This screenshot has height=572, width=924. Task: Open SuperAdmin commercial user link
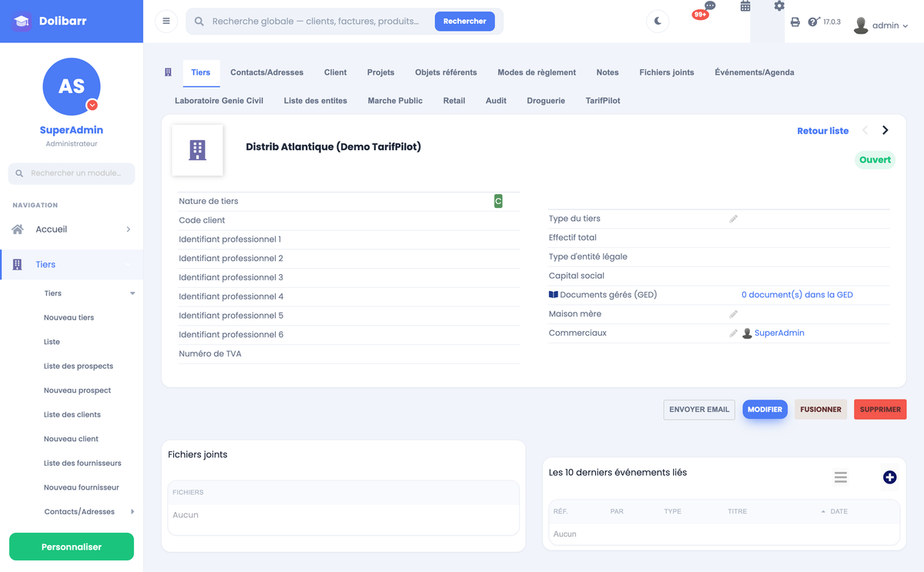click(x=779, y=333)
